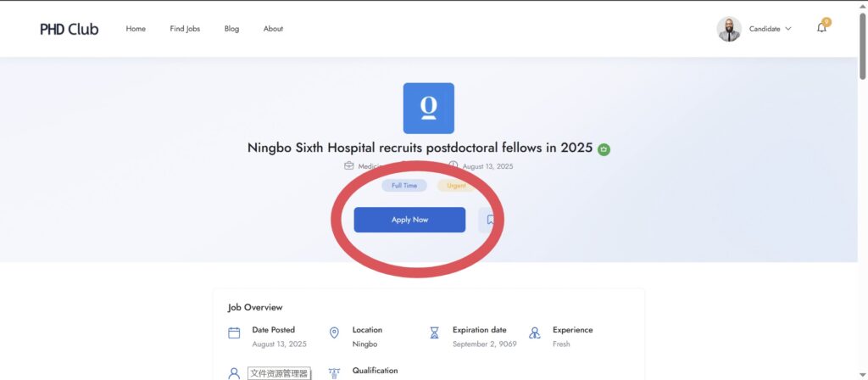Open the Find Jobs menu item

185,29
